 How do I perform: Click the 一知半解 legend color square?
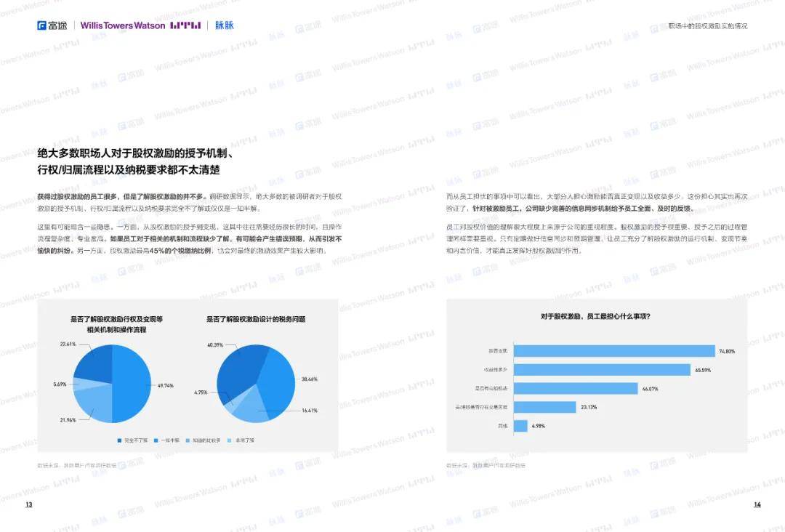(x=156, y=440)
